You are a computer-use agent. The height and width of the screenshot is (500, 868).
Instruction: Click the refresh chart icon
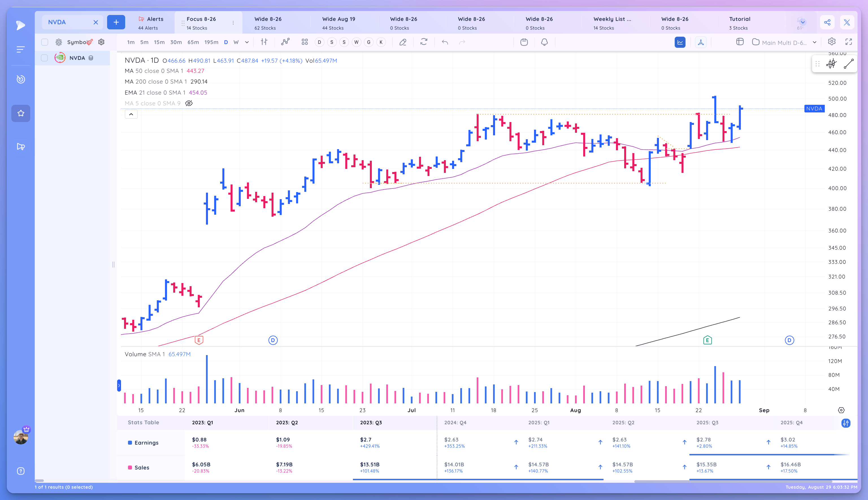tap(424, 42)
